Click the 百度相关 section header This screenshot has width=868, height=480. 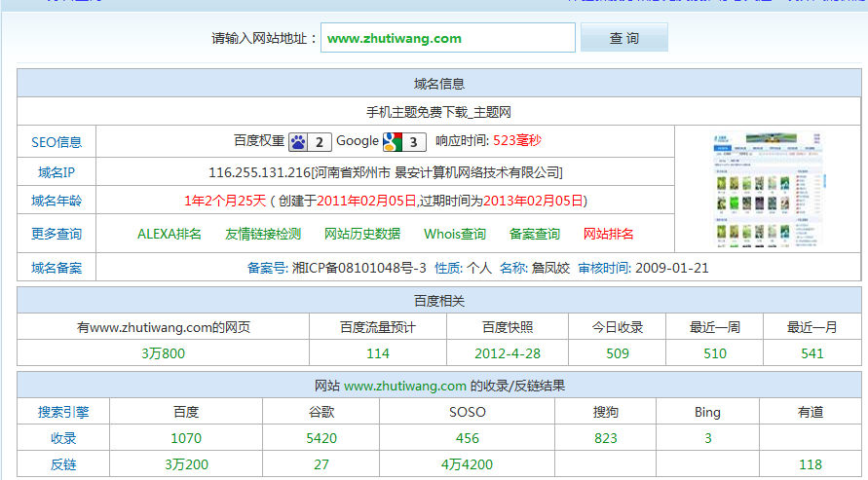[x=439, y=301]
